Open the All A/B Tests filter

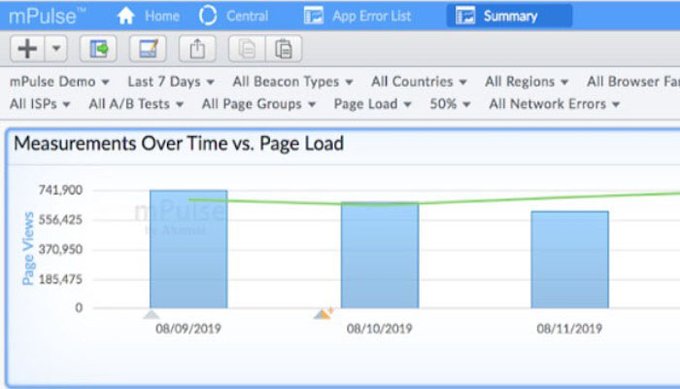[x=136, y=104]
